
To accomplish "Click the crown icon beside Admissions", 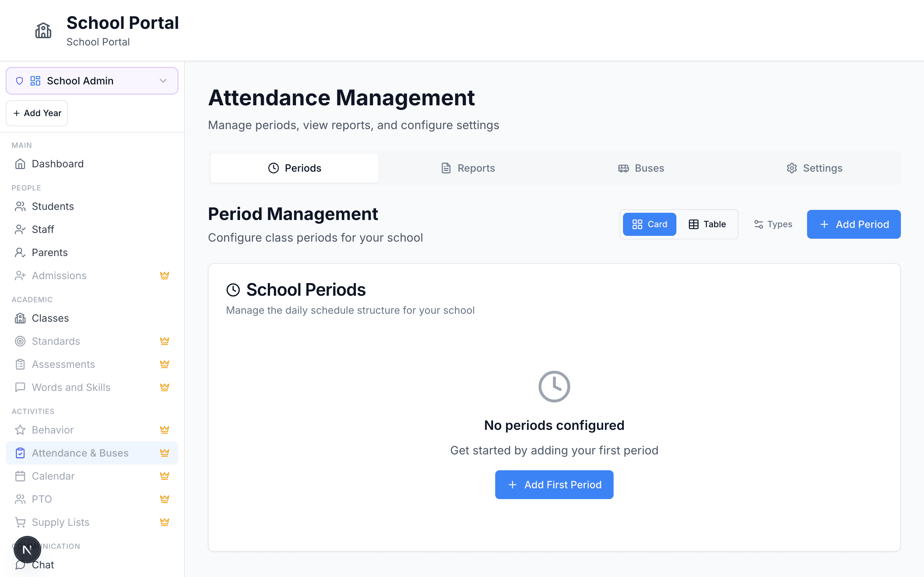I will click(x=165, y=276).
